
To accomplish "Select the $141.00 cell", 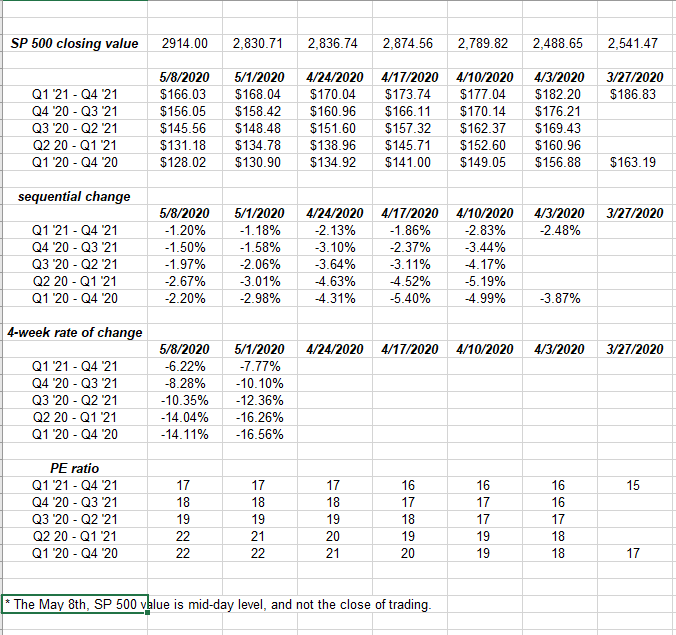I will click(x=408, y=163).
